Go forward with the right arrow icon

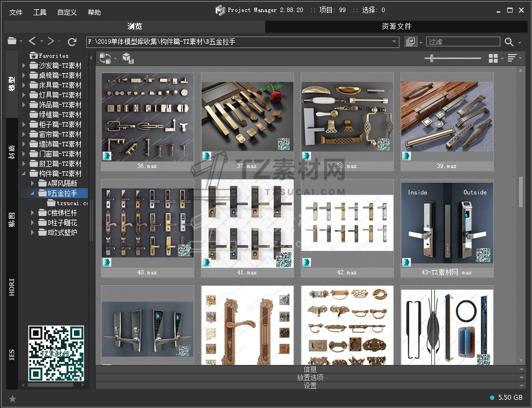50,41
